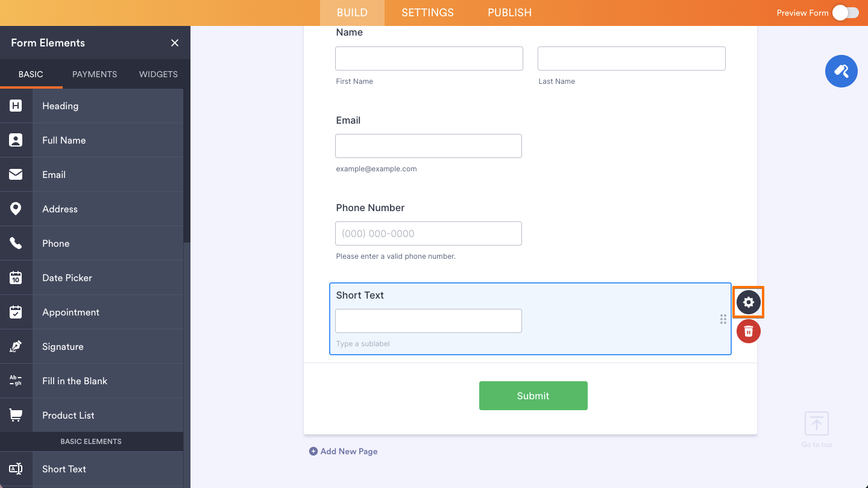Click the Name field label in form
This screenshot has width=868, height=488.
(350, 33)
